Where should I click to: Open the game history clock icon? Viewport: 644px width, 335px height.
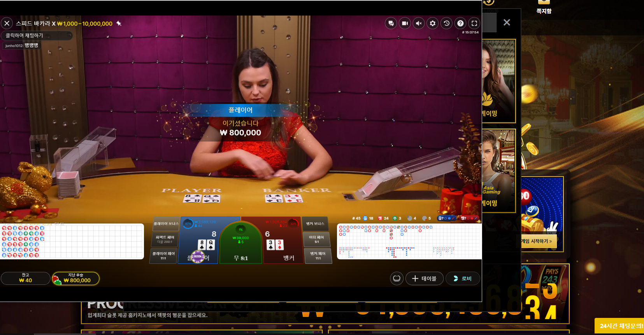[447, 23]
